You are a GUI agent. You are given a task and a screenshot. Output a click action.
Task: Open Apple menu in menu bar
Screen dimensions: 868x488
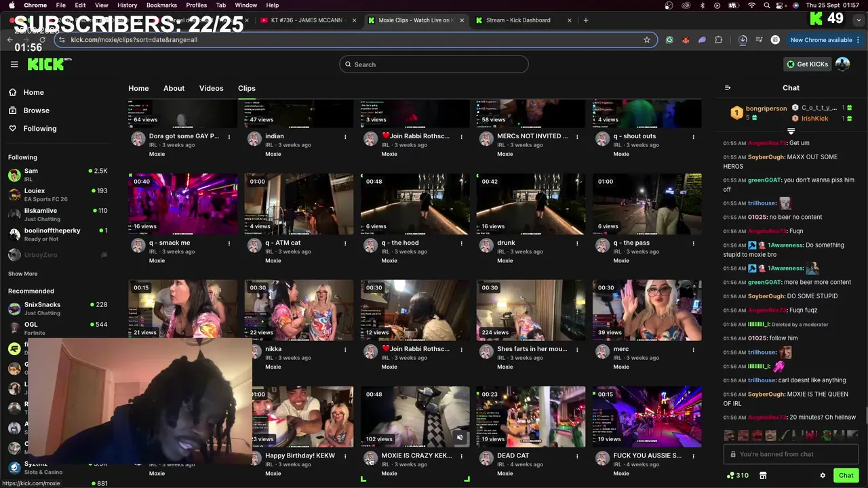12,5
